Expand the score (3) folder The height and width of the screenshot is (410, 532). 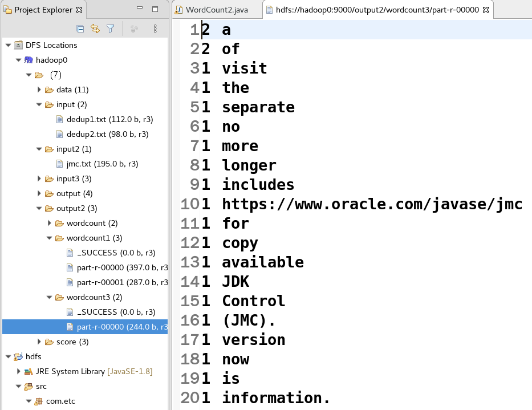(39, 342)
